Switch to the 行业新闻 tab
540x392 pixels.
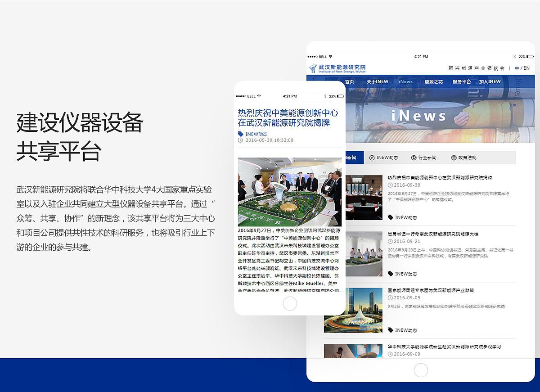pos(427,158)
